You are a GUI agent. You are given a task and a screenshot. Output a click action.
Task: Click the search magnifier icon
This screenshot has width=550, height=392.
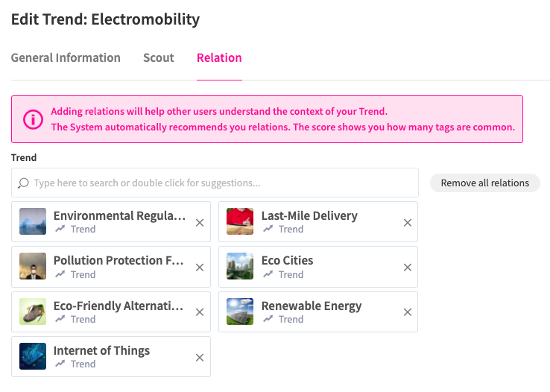coord(23,183)
